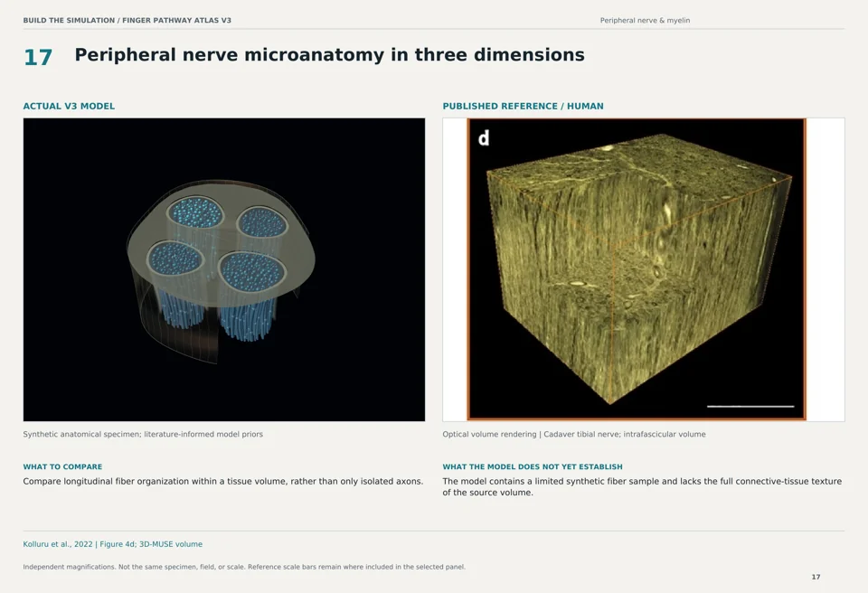Open the citation 'Kolluru et al., 2022 | Figure 4d'

[x=112, y=544]
